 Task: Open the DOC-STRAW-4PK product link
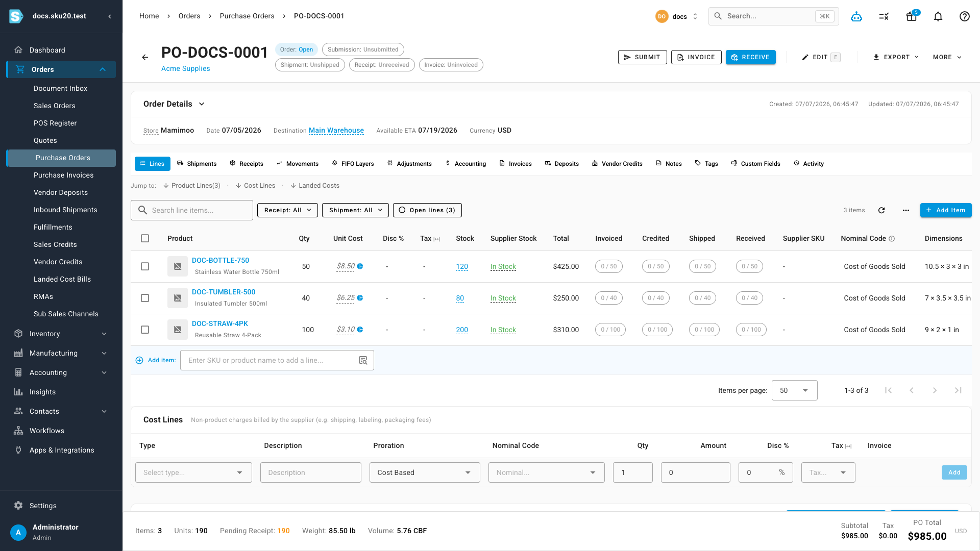220,323
